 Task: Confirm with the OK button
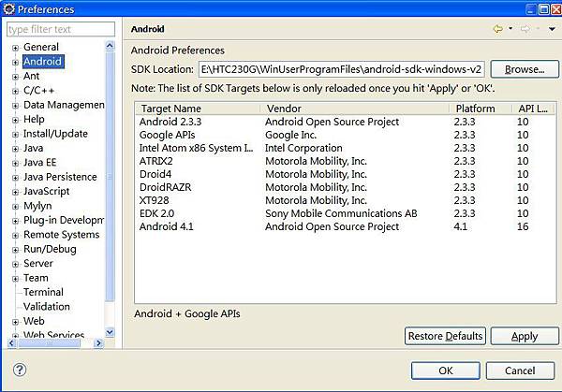pyautogui.click(x=445, y=370)
